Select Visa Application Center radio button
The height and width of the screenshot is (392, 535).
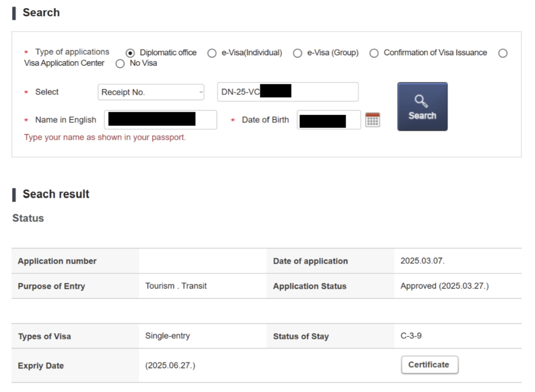point(503,53)
